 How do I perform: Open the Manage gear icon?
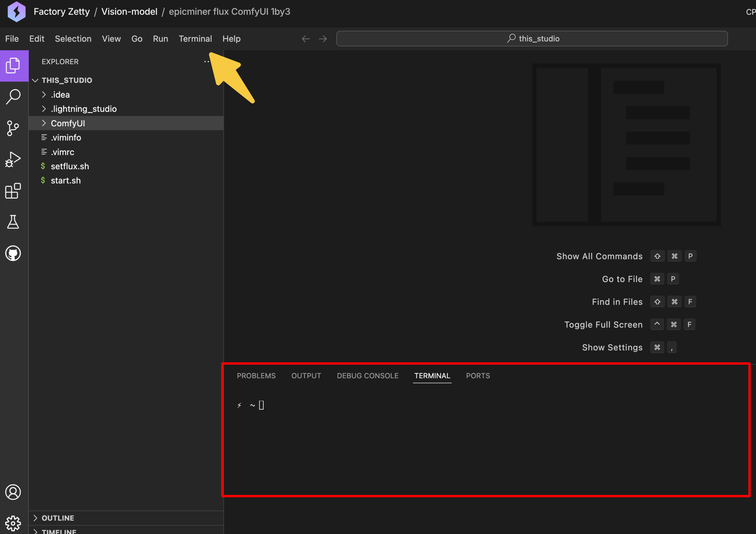point(13,523)
